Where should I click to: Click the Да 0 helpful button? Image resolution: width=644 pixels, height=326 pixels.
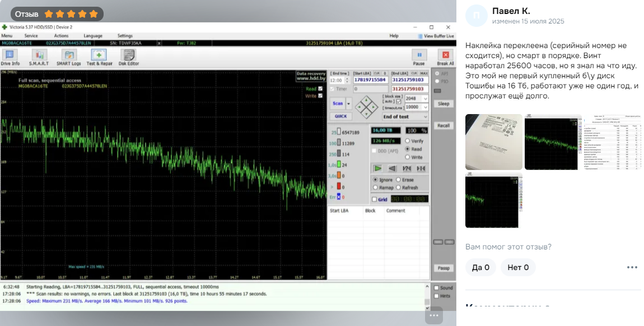click(x=480, y=267)
